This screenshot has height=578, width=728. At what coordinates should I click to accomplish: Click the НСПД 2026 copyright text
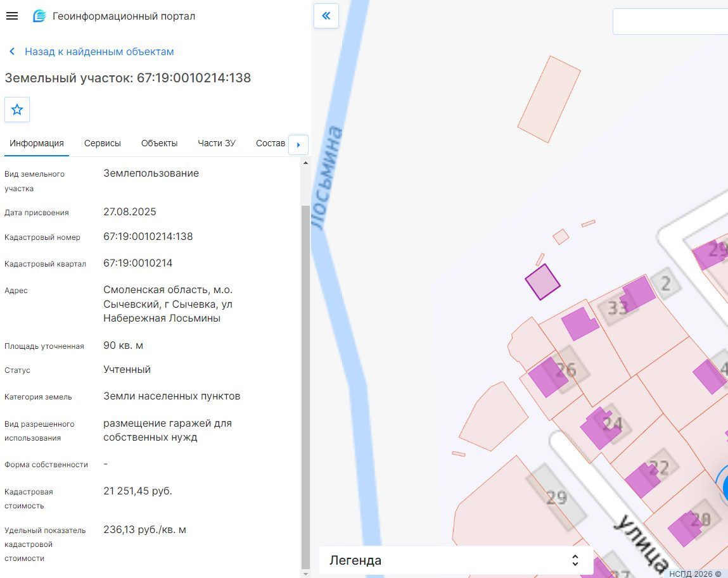coord(695,574)
